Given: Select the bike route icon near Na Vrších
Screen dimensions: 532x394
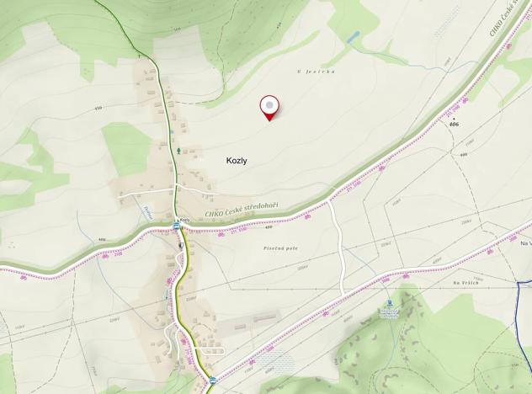Looking at the screenshot, I should pos(405,277).
